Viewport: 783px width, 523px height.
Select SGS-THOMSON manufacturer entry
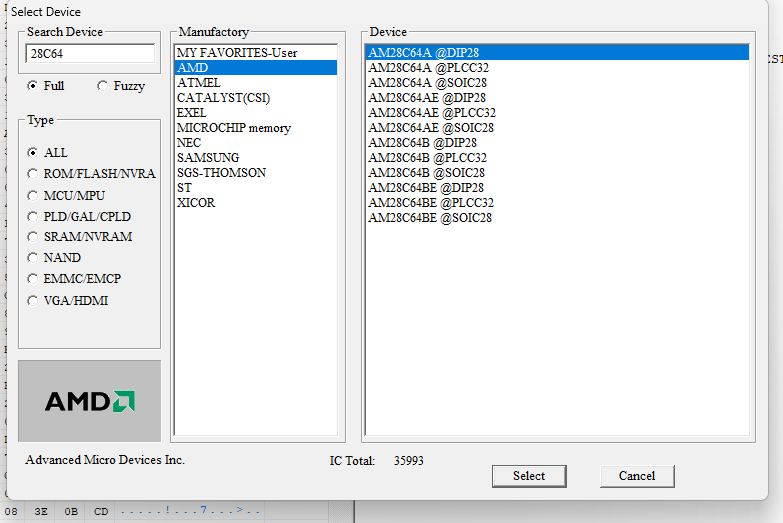(x=221, y=173)
